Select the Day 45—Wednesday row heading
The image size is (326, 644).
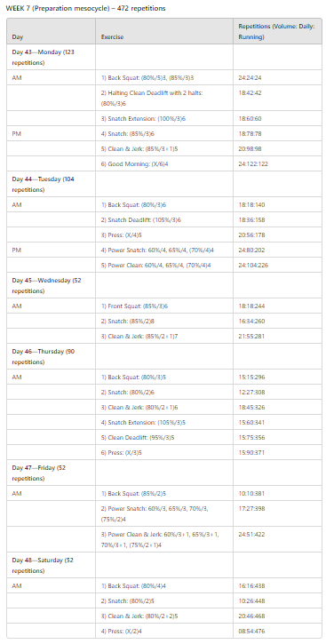click(x=51, y=285)
